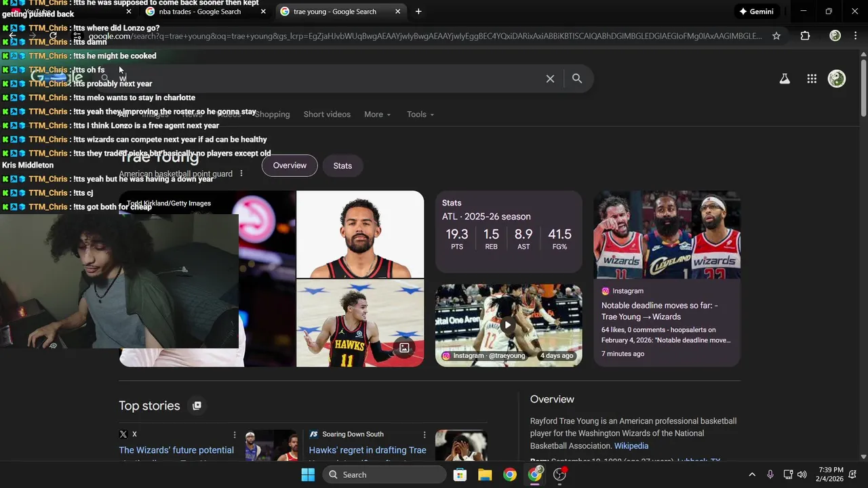Image resolution: width=868 pixels, height=488 pixels.
Task: Open the Gemini button in Chrome
Action: [x=757, y=12]
